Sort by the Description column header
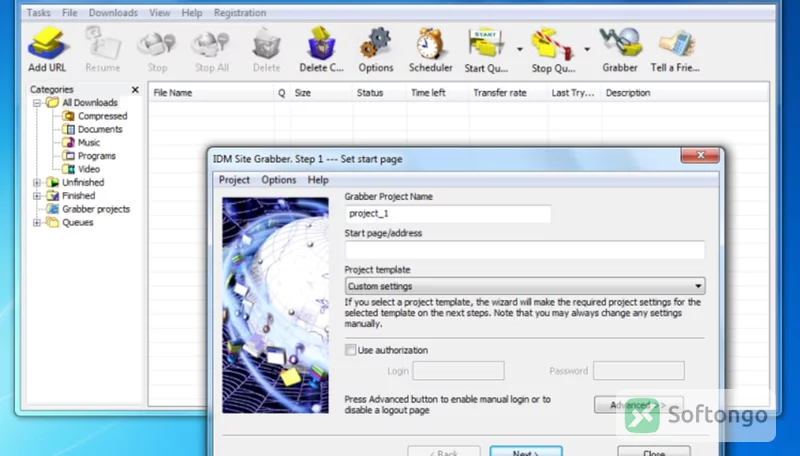This screenshot has height=456, width=800. [685, 93]
